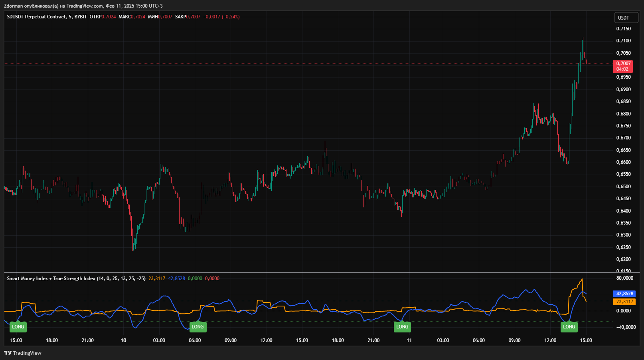
Task: Click the Zdorman publisher header text
Action: click(83, 6)
